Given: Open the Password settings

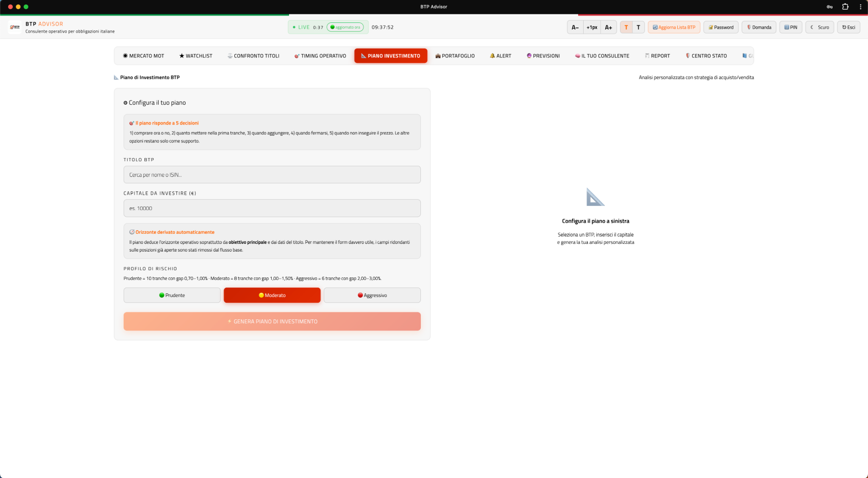Looking at the screenshot, I should [x=721, y=27].
